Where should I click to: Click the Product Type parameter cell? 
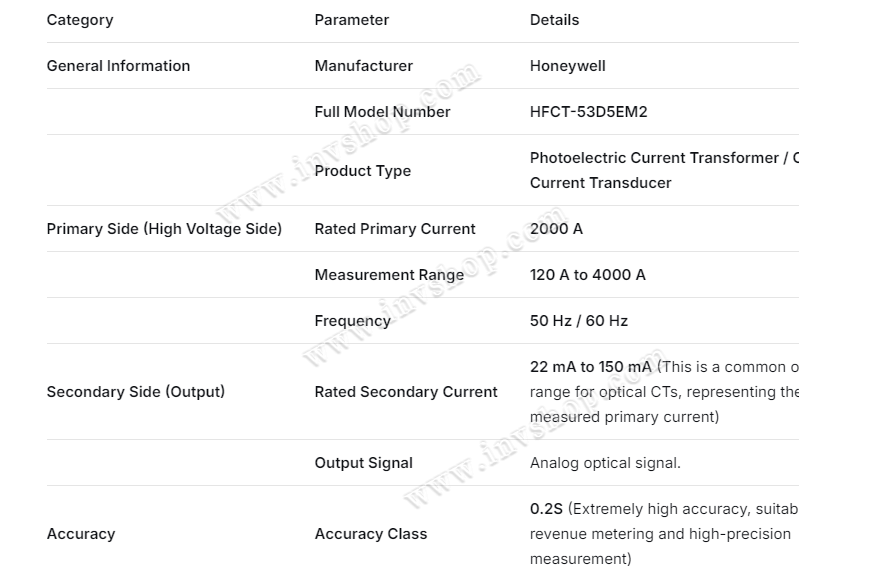[362, 171]
